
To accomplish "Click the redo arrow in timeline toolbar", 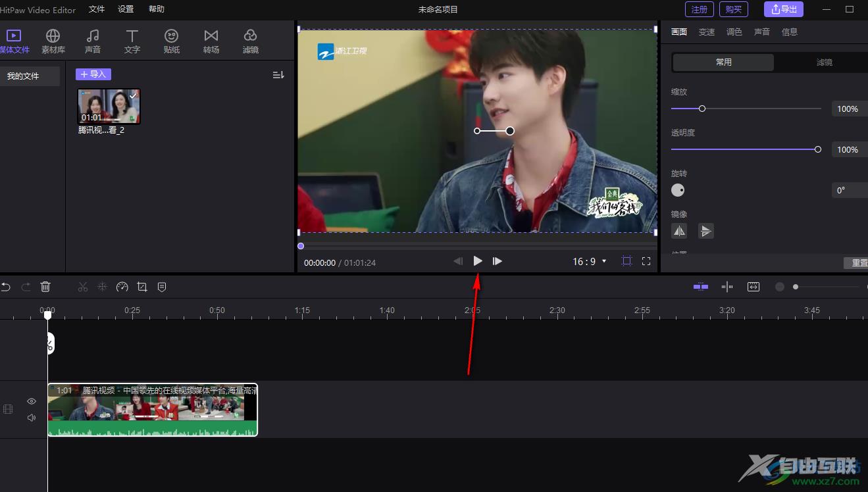I will point(26,287).
